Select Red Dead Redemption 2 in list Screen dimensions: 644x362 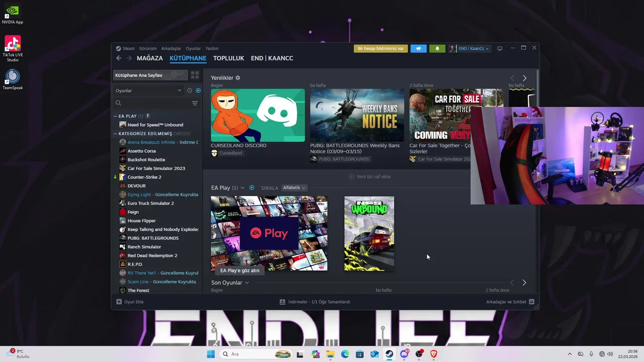click(x=152, y=255)
